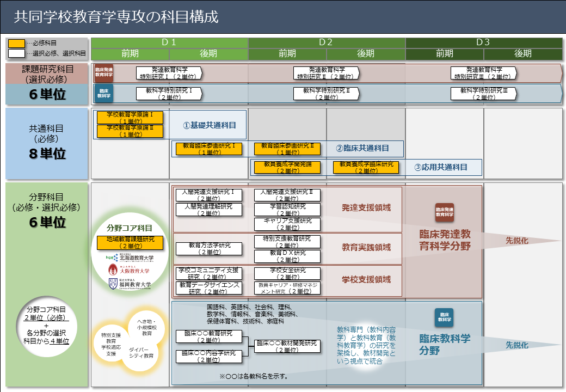566x392 pixels.
Task: Select the D2 year header
Action: (x=327, y=42)
